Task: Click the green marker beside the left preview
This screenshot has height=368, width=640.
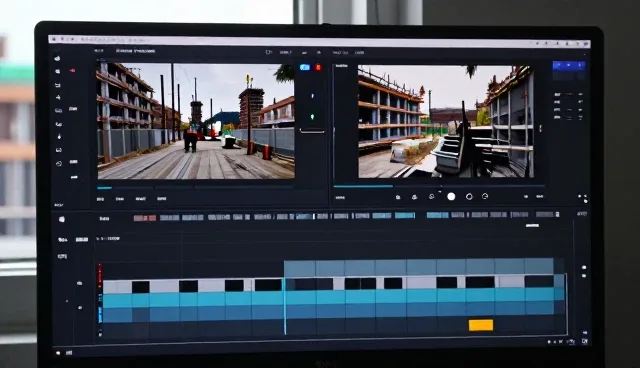Action: 312,117
